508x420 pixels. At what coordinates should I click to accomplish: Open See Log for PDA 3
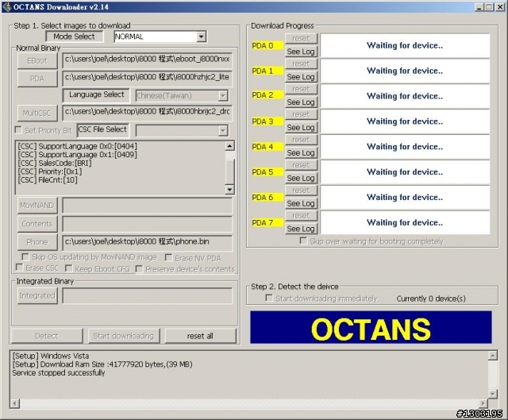pyautogui.click(x=301, y=127)
